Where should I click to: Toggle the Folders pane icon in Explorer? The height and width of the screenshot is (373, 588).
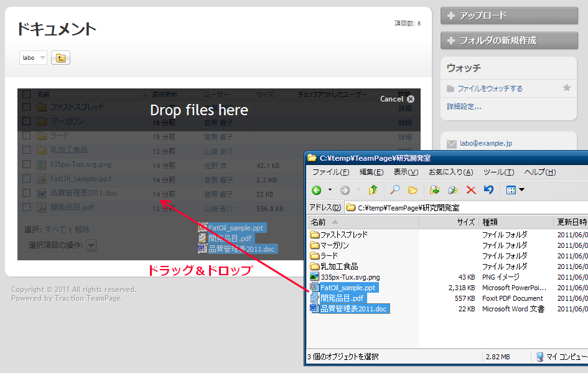click(x=413, y=191)
